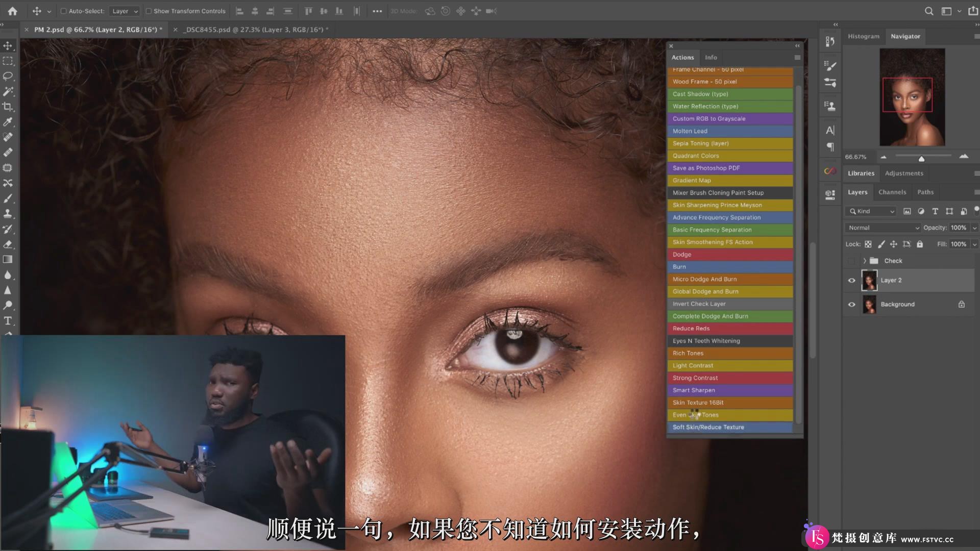The image size is (980, 551).
Task: Click Lock image pixels brush icon
Action: coord(881,244)
